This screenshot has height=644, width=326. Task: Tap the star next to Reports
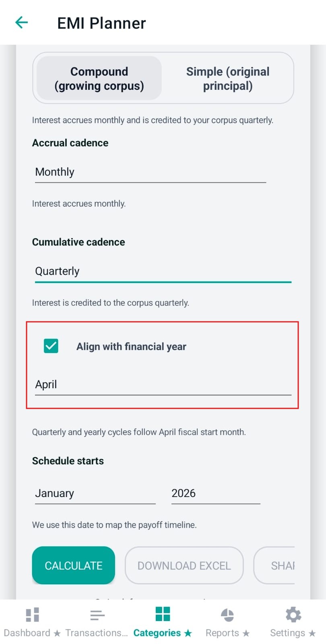coord(246,633)
